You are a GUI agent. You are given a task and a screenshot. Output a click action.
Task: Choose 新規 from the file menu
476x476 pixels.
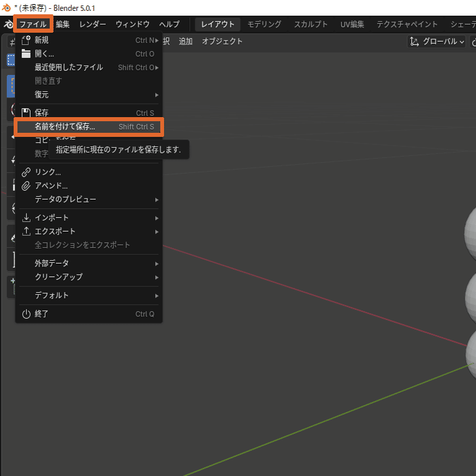pos(89,40)
